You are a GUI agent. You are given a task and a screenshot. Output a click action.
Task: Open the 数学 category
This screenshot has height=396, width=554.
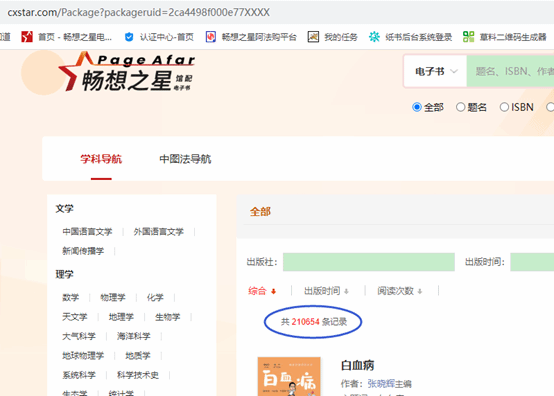(71, 297)
